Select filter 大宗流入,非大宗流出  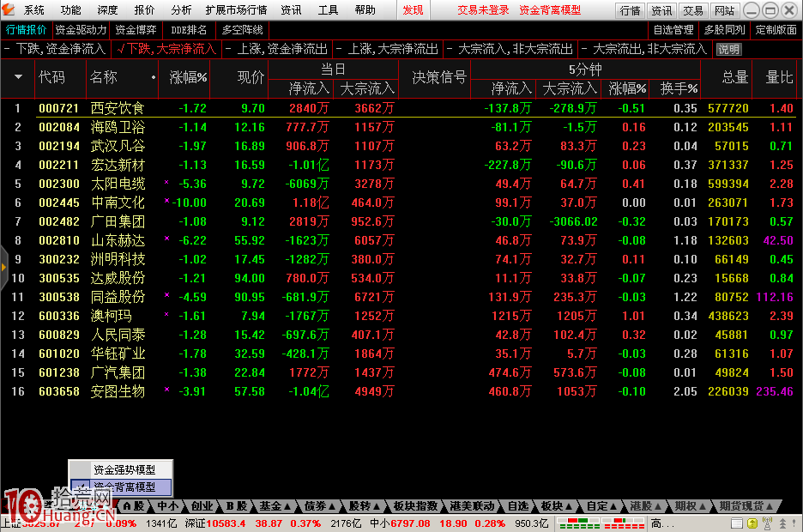(x=510, y=49)
